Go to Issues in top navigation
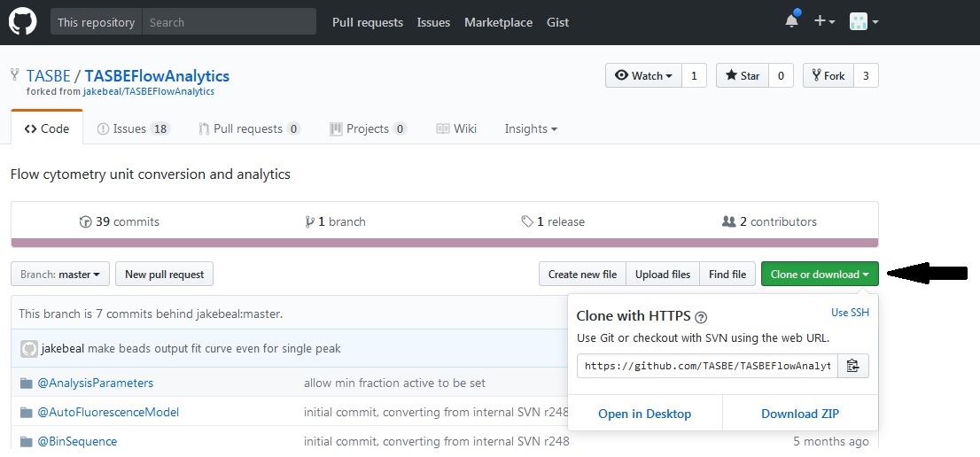This screenshot has width=980, height=457. [434, 22]
